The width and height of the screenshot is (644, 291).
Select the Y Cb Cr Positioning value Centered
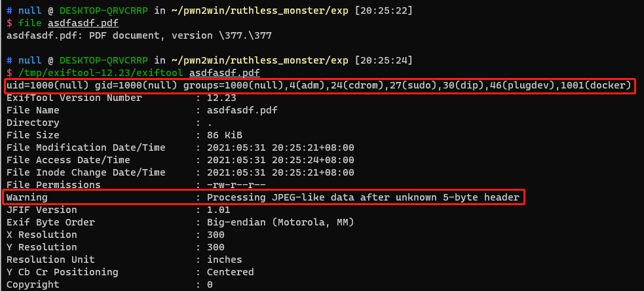(230, 272)
